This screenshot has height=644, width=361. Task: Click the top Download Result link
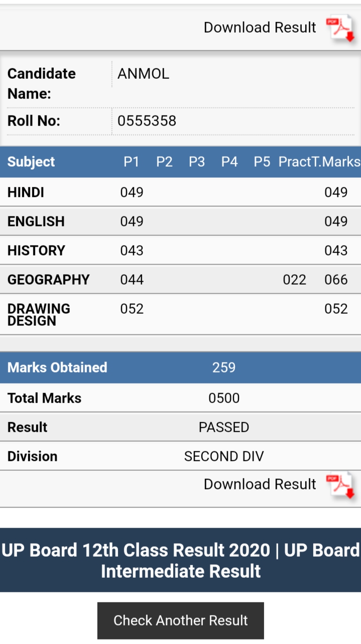(x=260, y=28)
